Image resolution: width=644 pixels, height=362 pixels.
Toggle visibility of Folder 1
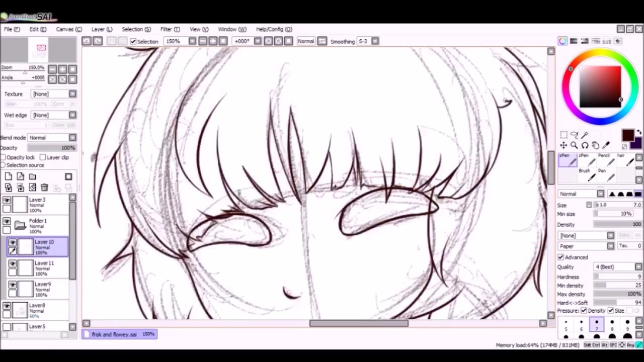(7, 222)
